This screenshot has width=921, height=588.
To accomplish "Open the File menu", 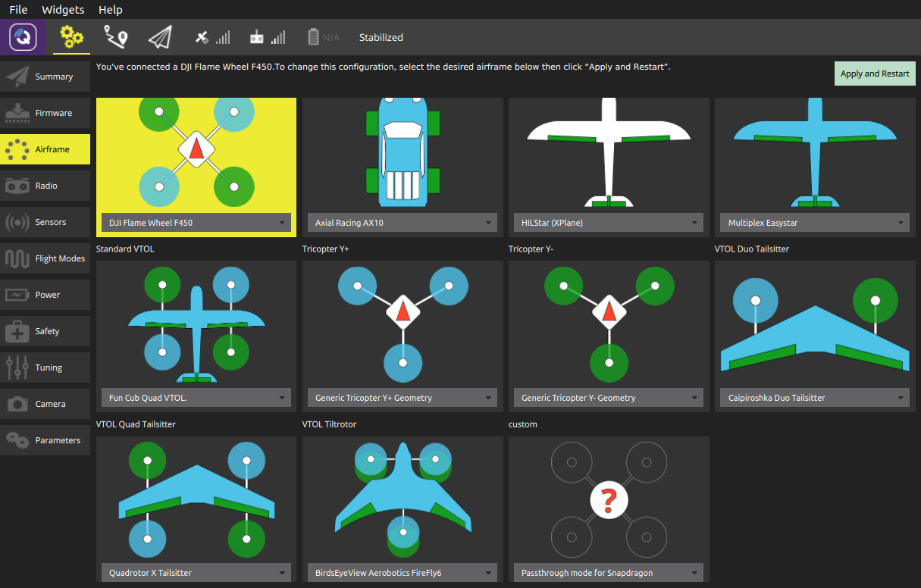I will click(x=18, y=10).
